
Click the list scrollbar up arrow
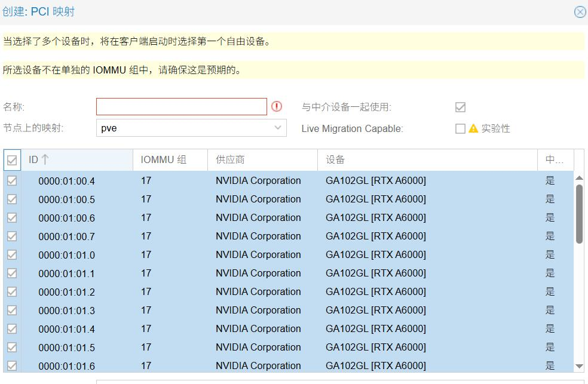click(579, 179)
